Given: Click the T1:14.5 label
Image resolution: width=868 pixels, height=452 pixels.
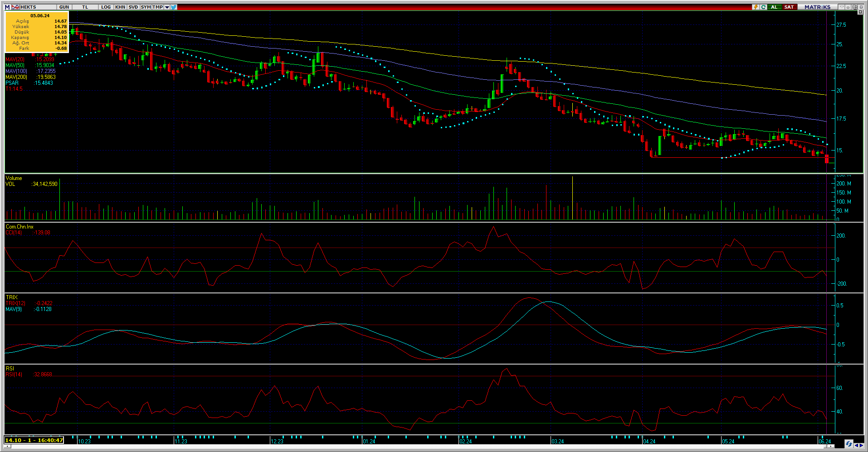Looking at the screenshot, I should [14, 89].
